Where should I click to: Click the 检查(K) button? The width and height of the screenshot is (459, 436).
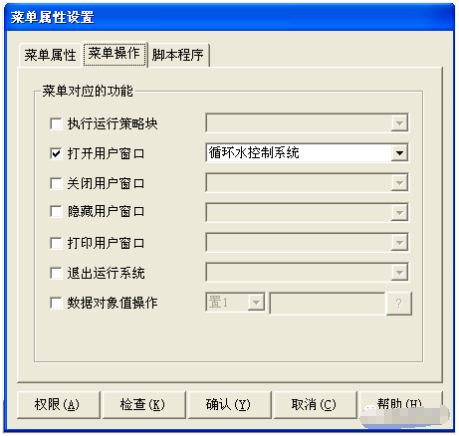143,405
